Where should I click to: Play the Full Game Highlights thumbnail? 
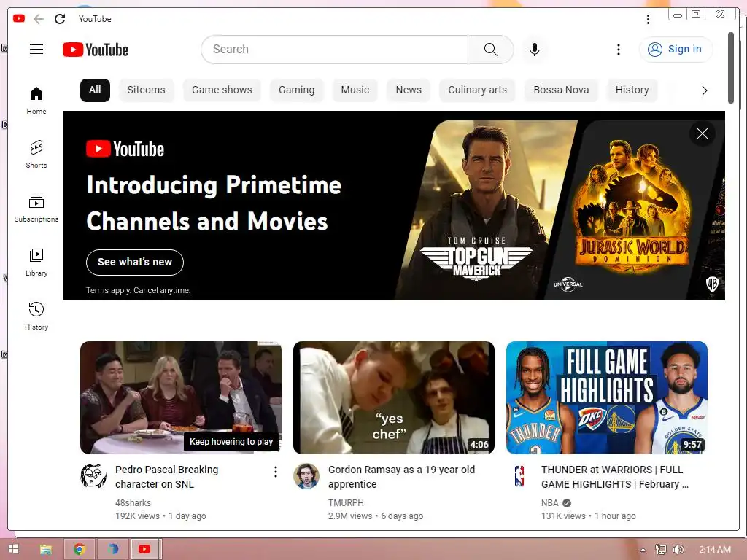[x=607, y=397]
